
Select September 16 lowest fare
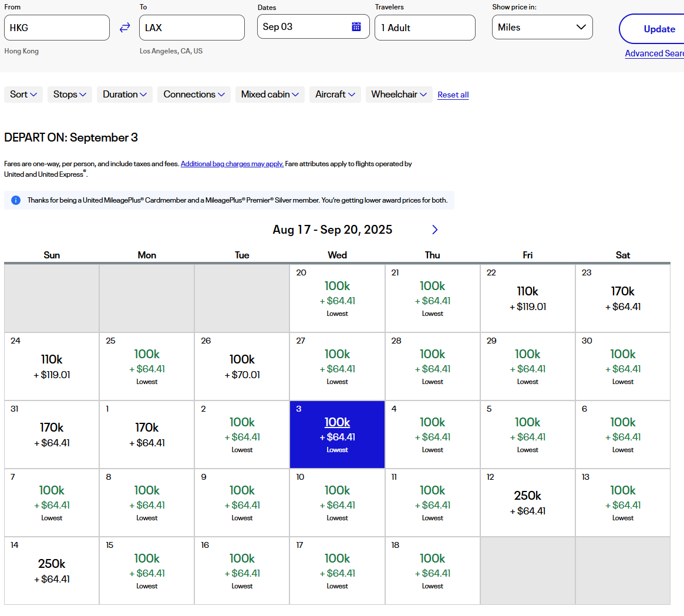(x=242, y=571)
